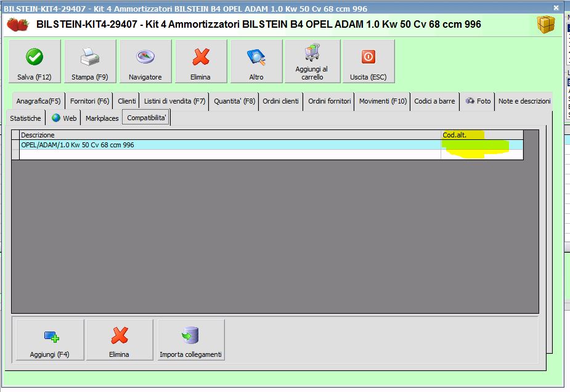Click the row selector of OPEL/ADAM row

coord(15,145)
